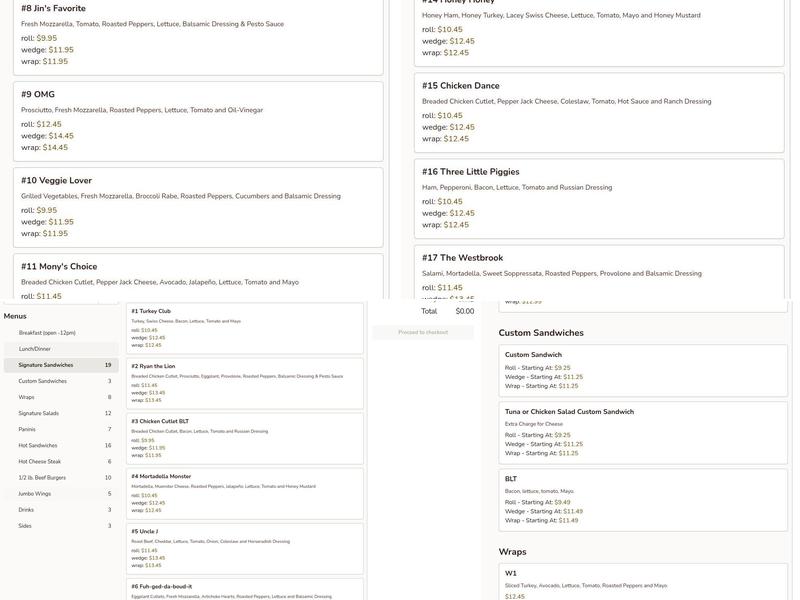Open #16 Three Little Piggies card
Screen dimensions: 800x600
pyautogui.click(x=599, y=198)
